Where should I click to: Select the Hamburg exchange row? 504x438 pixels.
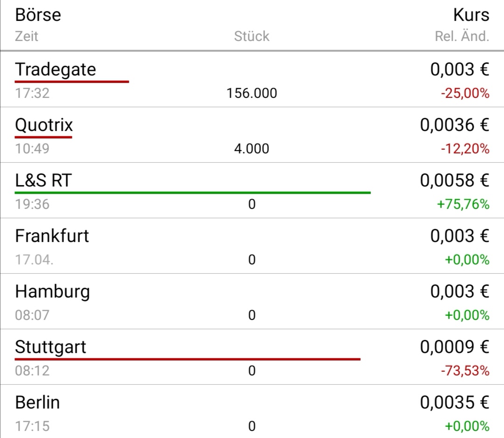52,292
